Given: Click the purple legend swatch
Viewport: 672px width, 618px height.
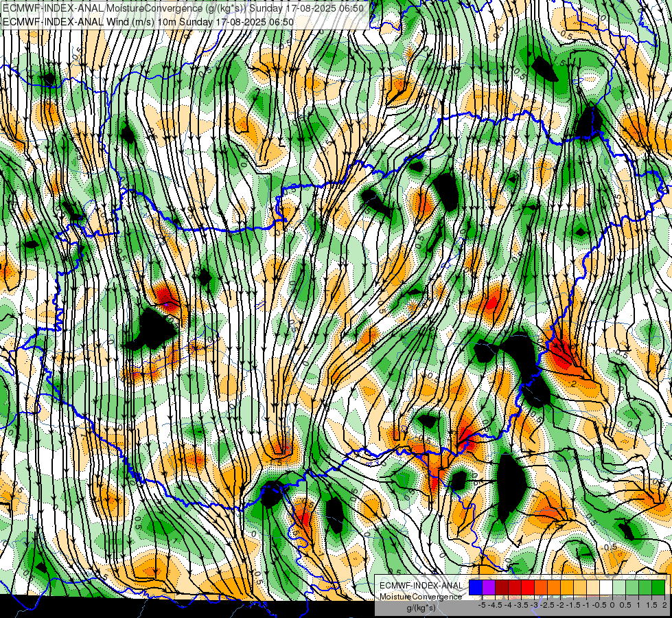Looking at the screenshot, I should click(489, 588).
